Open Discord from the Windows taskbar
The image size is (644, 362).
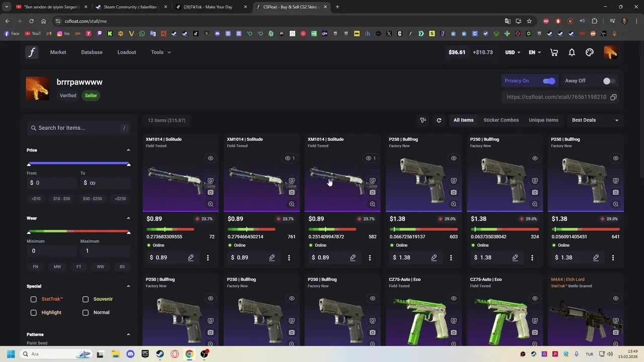[131, 354]
